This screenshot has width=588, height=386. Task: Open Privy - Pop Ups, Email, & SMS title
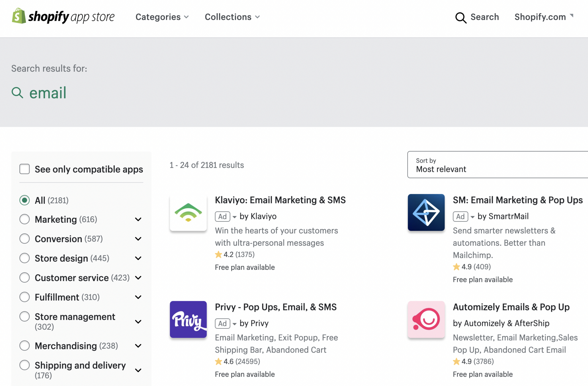pos(276,307)
